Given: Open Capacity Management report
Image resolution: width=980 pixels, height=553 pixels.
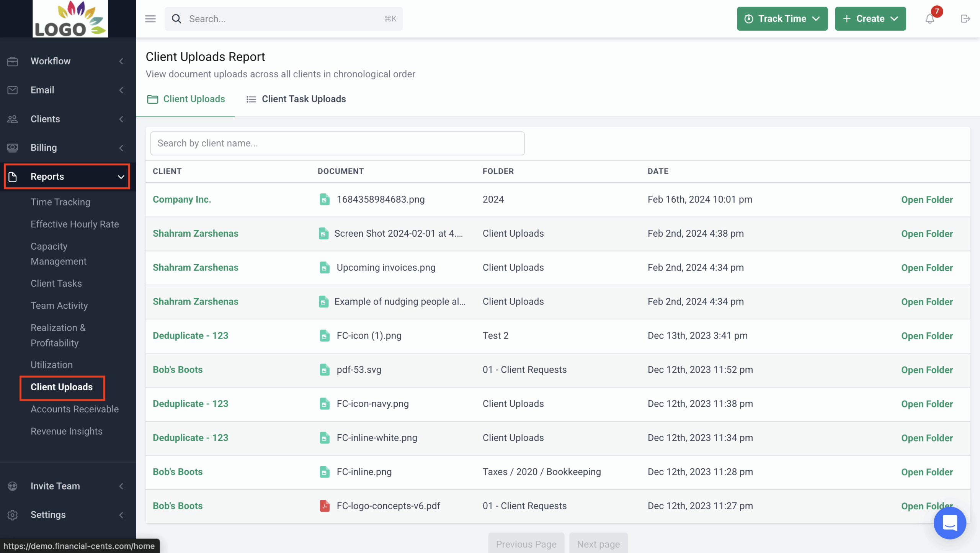Looking at the screenshot, I should click(59, 254).
